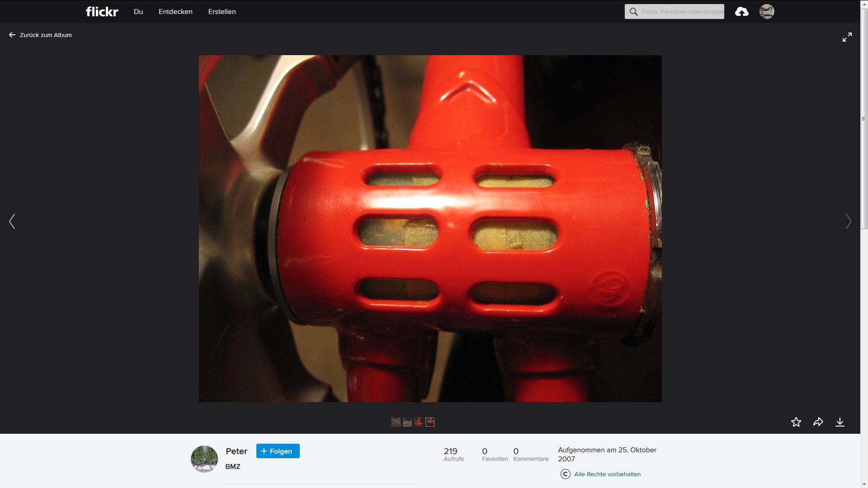Click Peter's profile picture
The height and width of the screenshot is (488, 868).
(x=204, y=459)
